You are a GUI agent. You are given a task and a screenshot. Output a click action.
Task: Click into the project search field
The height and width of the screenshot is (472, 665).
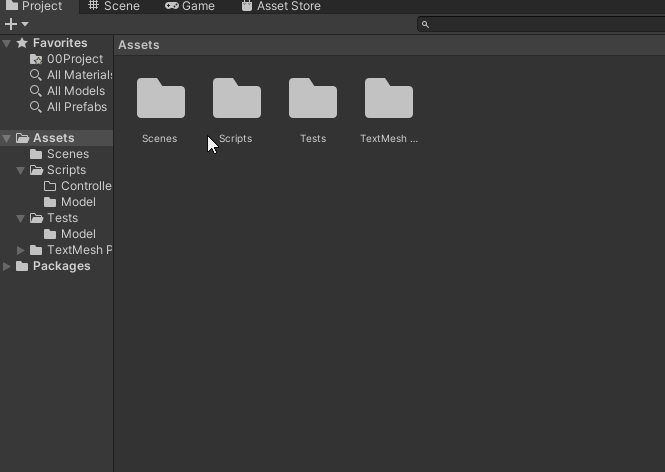pyautogui.click(x=541, y=25)
